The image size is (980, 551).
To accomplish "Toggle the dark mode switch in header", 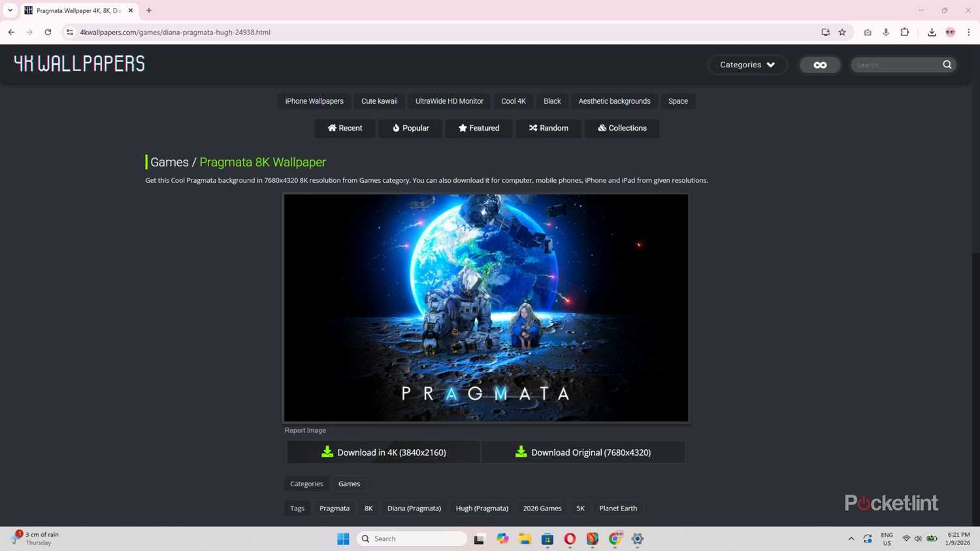I will pos(820,65).
